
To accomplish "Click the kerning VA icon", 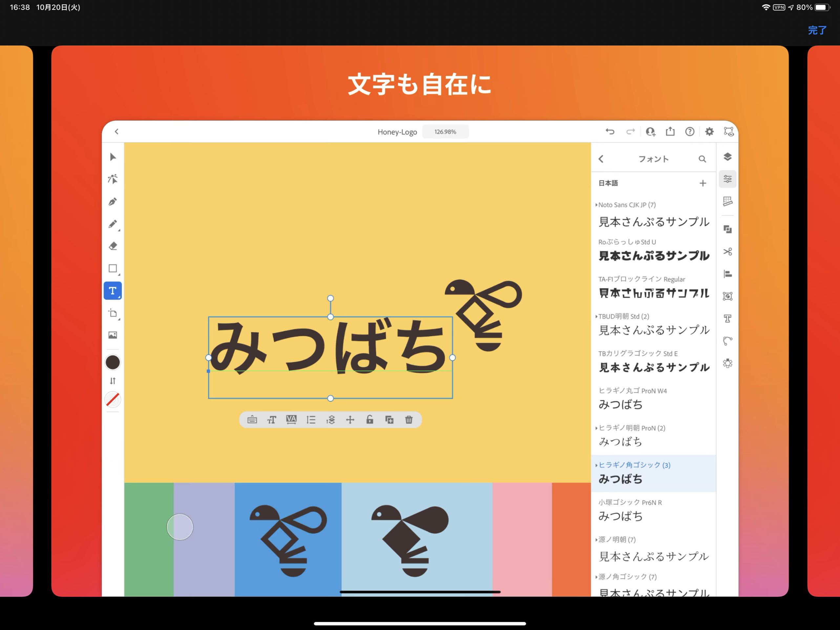I will pyautogui.click(x=291, y=420).
